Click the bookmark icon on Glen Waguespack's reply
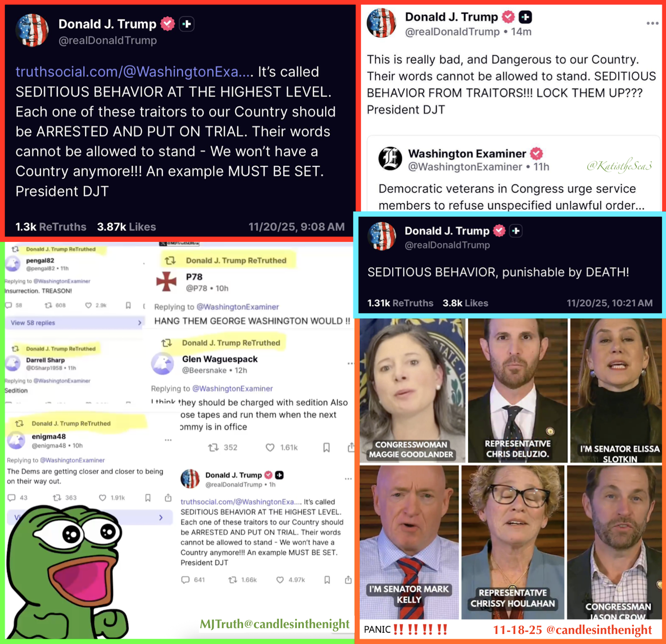This screenshot has width=666, height=644. click(326, 448)
